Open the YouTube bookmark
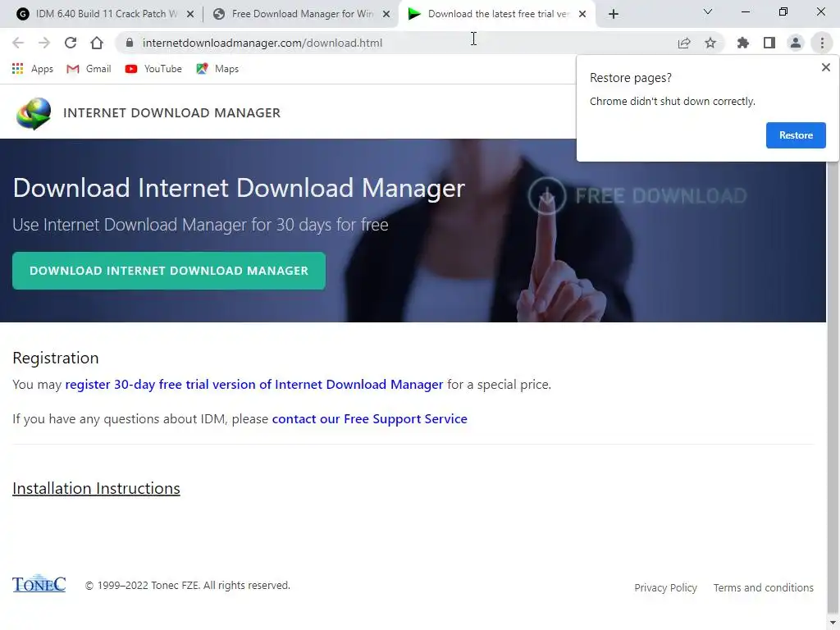 click(153, 69)
